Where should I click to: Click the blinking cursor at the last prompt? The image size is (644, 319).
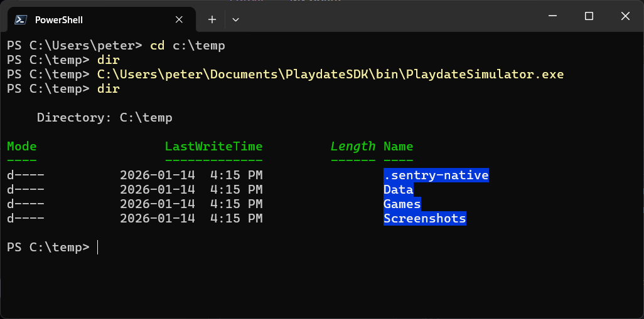[x=98, y=248]
